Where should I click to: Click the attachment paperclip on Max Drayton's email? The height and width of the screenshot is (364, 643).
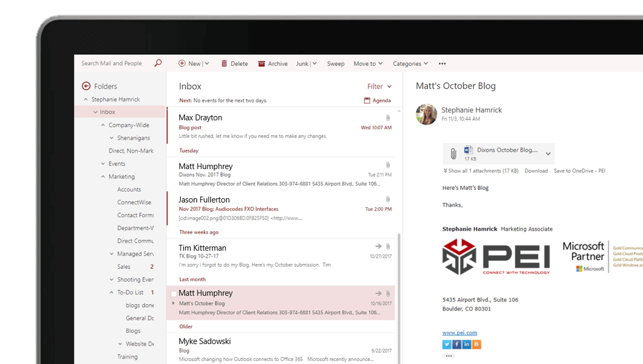click(388, 118)
